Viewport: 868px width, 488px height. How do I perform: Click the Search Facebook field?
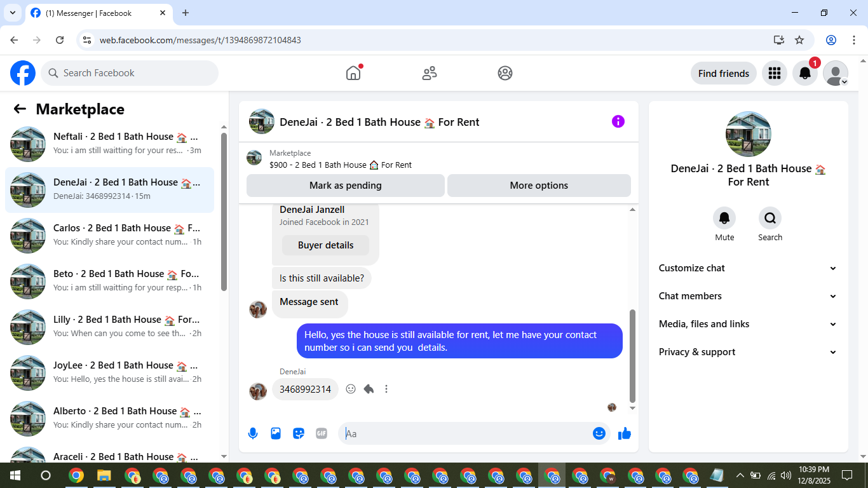click(x=130, y=73)
